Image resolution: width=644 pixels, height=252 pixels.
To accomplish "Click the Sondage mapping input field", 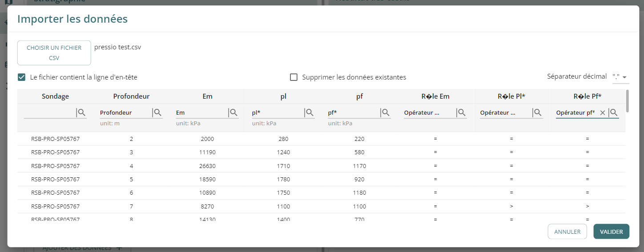I will coord(49,113).
